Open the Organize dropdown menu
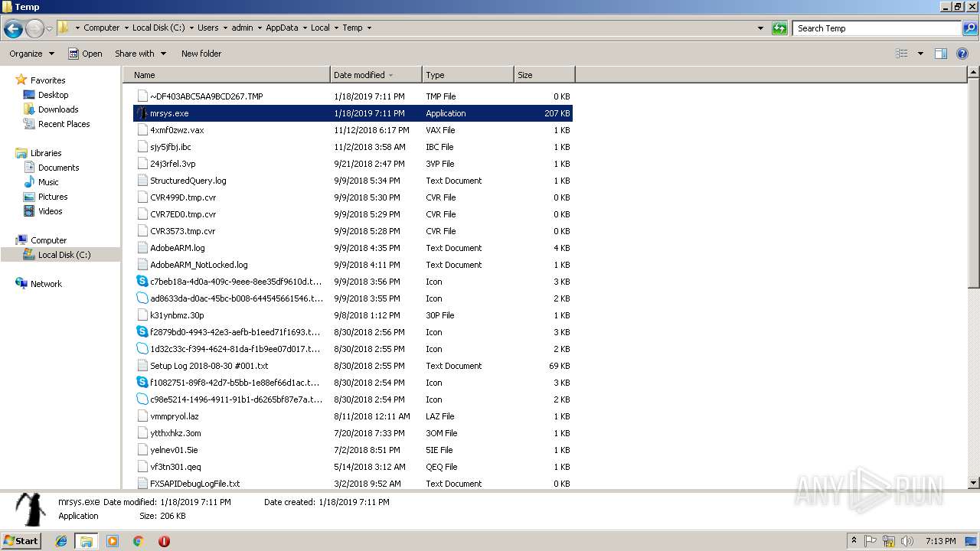980x551 pixels. point(32,54)
